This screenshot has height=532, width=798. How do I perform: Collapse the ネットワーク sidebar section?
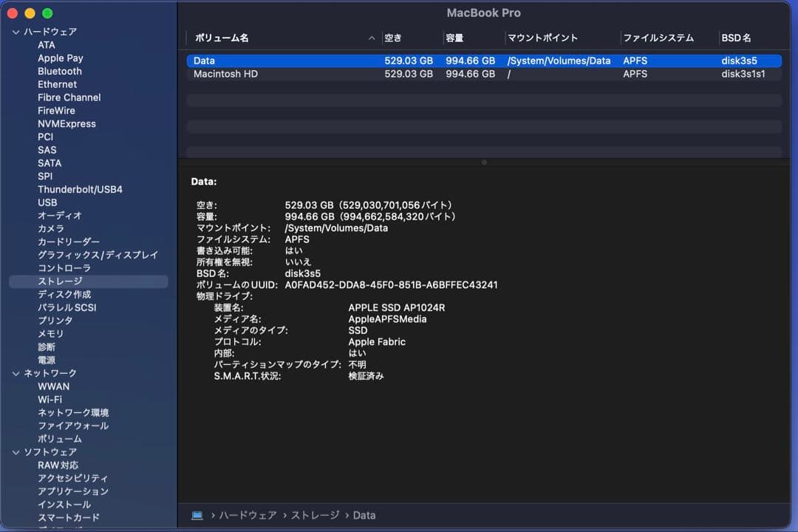click(x=16, y=373)
